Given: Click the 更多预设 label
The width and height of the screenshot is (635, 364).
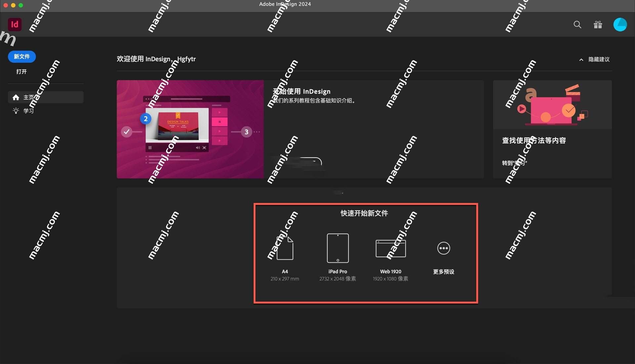Looking at the screenshot, I should pos(444,272).
